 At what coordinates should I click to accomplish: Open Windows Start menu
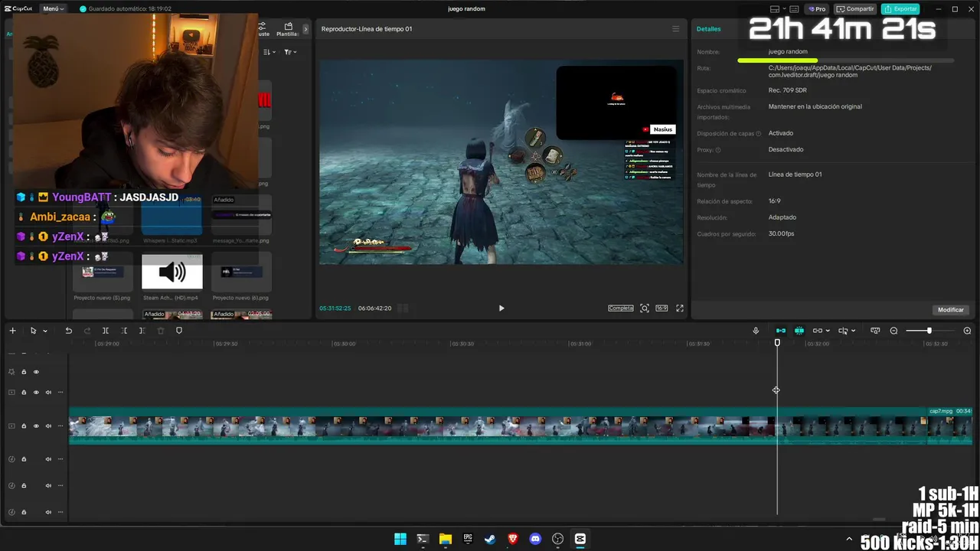[x=400, y=539]
